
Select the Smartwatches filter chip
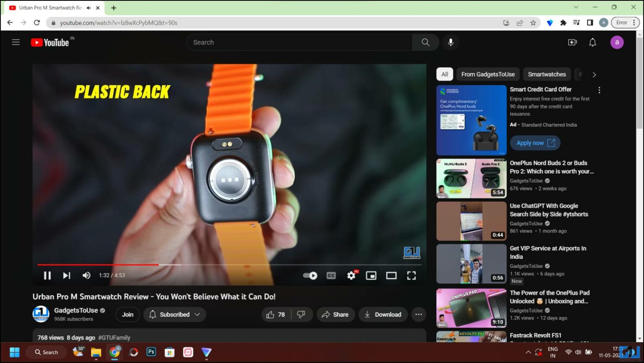point(547,74)
